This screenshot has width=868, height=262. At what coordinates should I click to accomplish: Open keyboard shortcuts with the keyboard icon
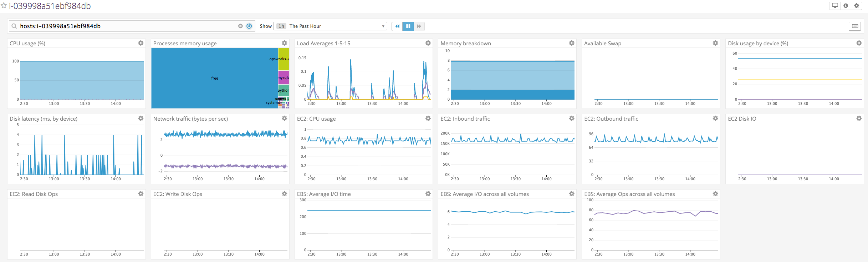855,26
